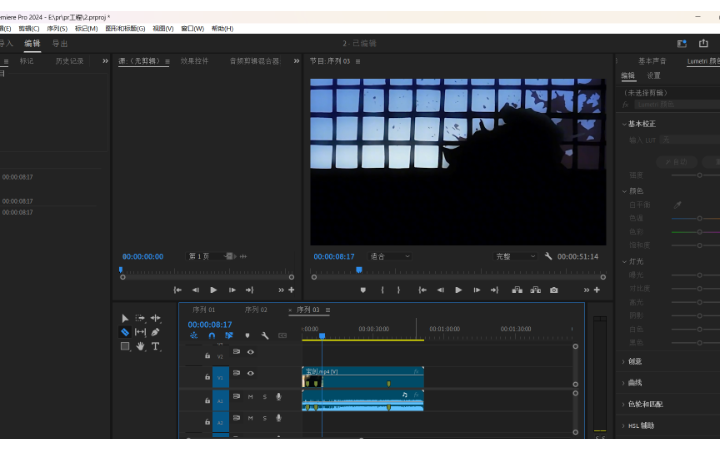Click the timeline captions CC icon

[x=282, y=336]
